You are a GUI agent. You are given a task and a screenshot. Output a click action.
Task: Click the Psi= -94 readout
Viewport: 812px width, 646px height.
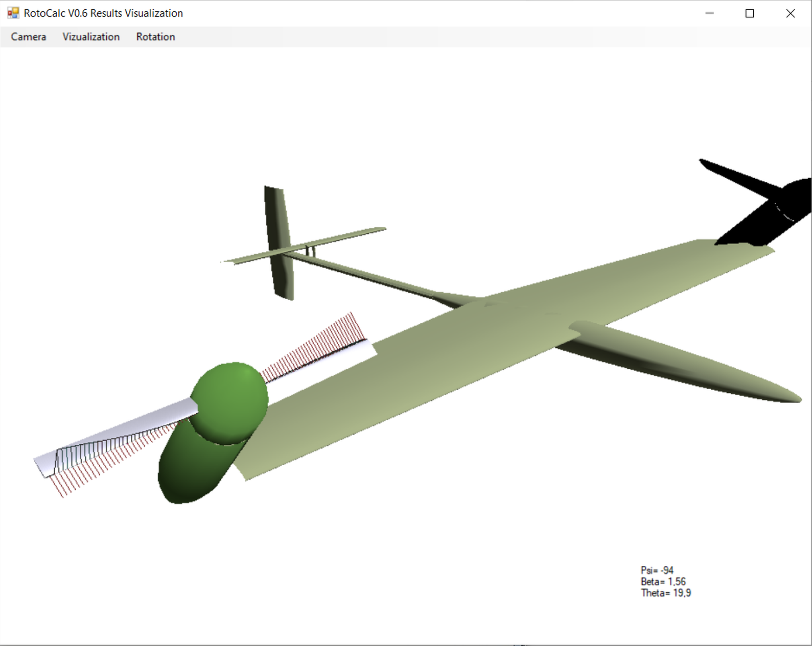pos(657,570)
